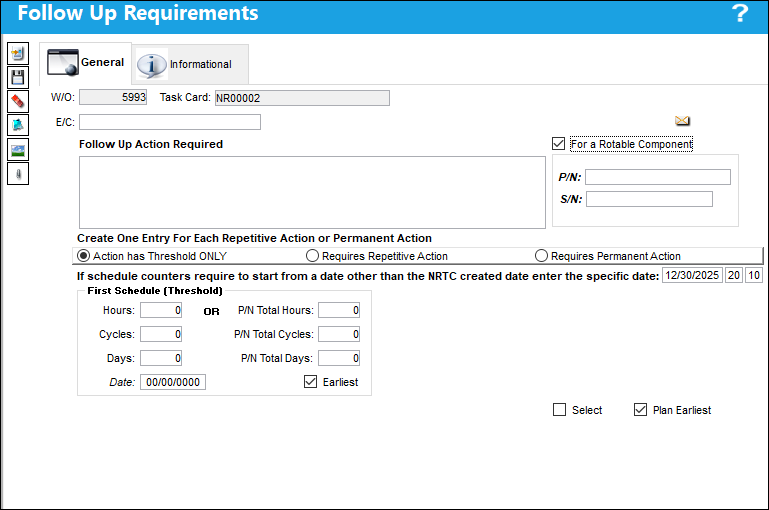Tick the Select checkbox
Viewport: 769px width, 510px height.
[559, 409]
